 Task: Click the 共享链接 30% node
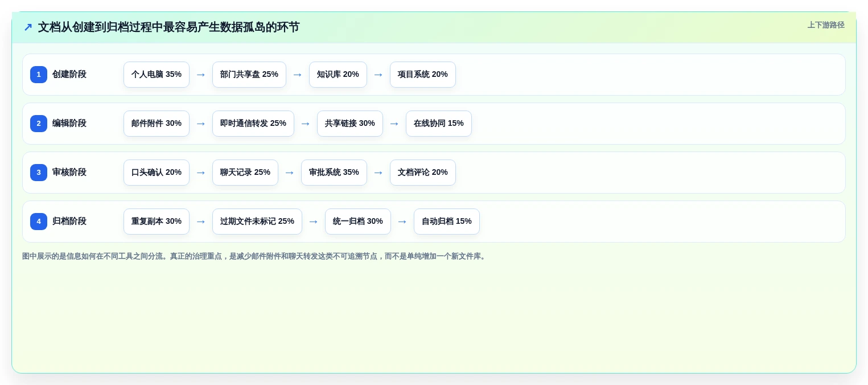click(x=350, y=124)
